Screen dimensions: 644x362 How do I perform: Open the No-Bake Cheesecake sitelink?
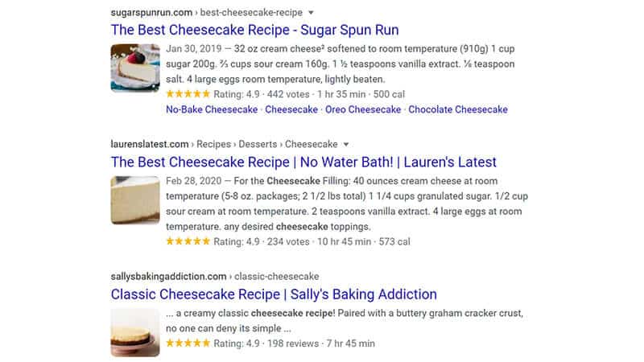[212, 109]
